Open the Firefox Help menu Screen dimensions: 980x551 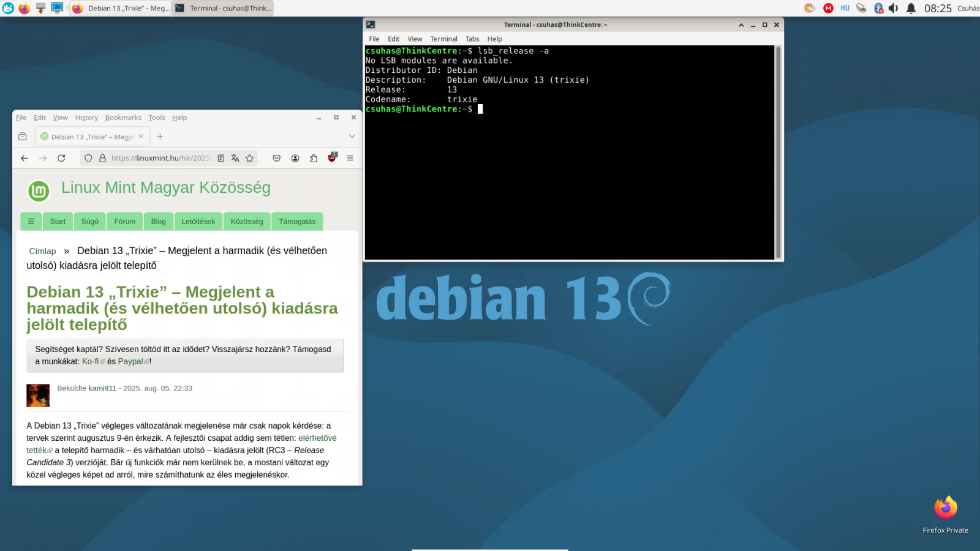coord(179,118)
